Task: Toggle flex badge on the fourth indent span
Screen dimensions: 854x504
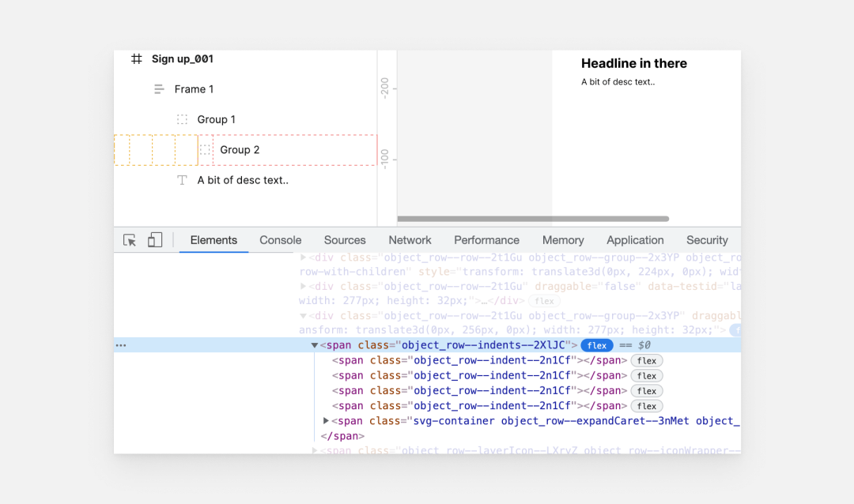Action: pos(647,406)
